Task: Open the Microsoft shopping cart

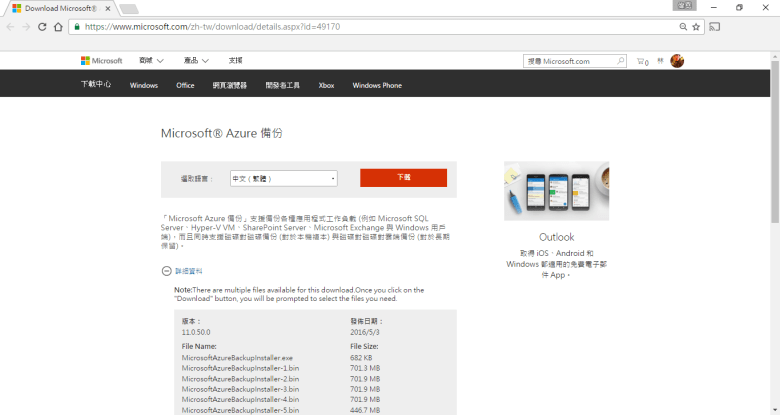Action: [642, 61]
